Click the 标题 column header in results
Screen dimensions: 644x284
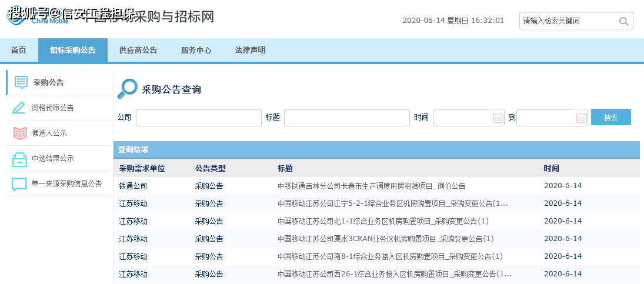point(285,168)
